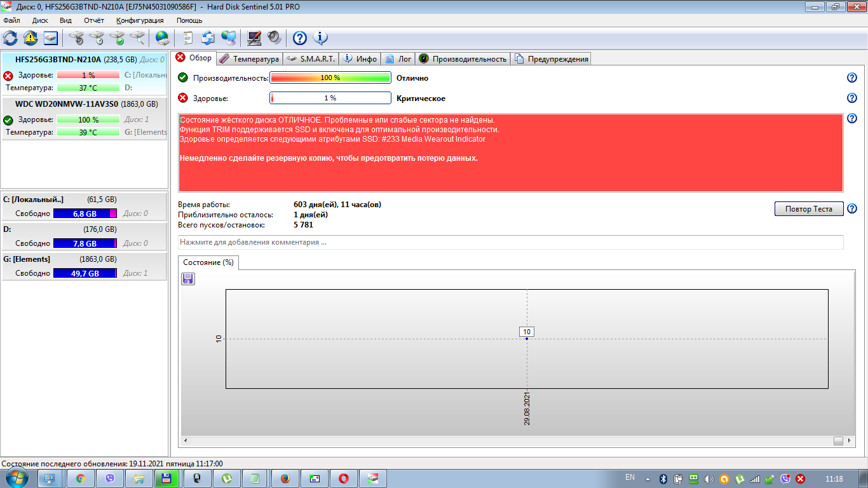The width and height of the screenshot is (868, 488).
Task: Open help for the Performance row
Action: [852, 78]
